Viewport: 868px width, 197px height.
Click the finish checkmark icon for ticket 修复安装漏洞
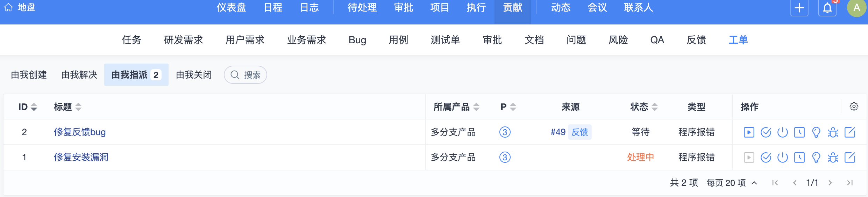click(x=766, y=158)
